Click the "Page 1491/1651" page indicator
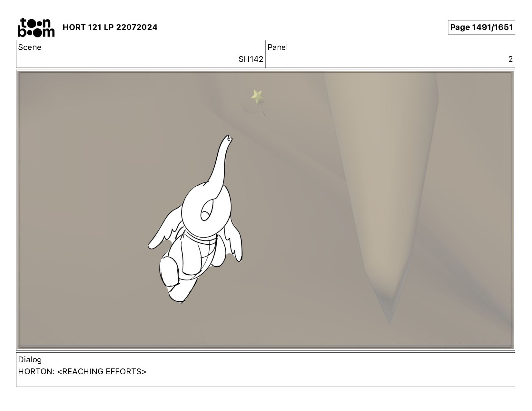The image size is (532, 411). coord(481,27)
